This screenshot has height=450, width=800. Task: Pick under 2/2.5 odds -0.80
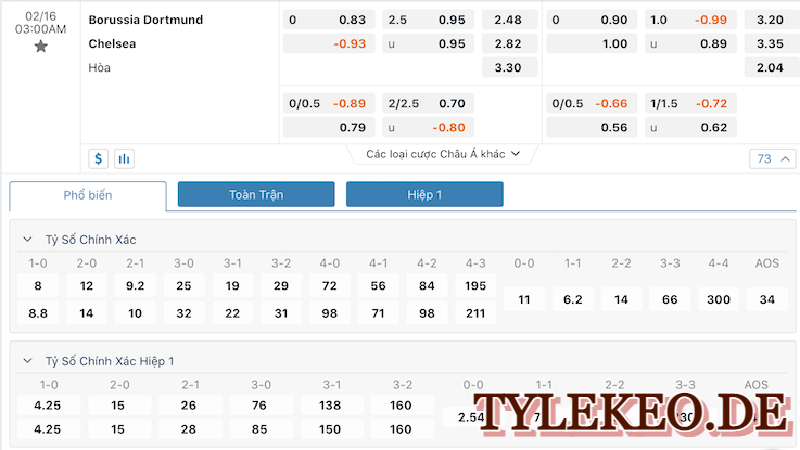click(x=428, y=128)
